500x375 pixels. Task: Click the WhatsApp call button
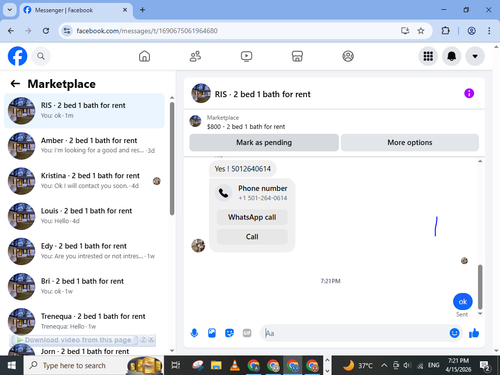point(252,217)
